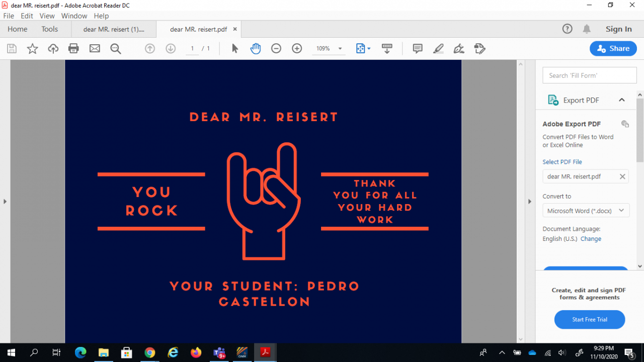Click the cloud upload icon
Screen dimensions: 644x362
[x=53, y=49]
